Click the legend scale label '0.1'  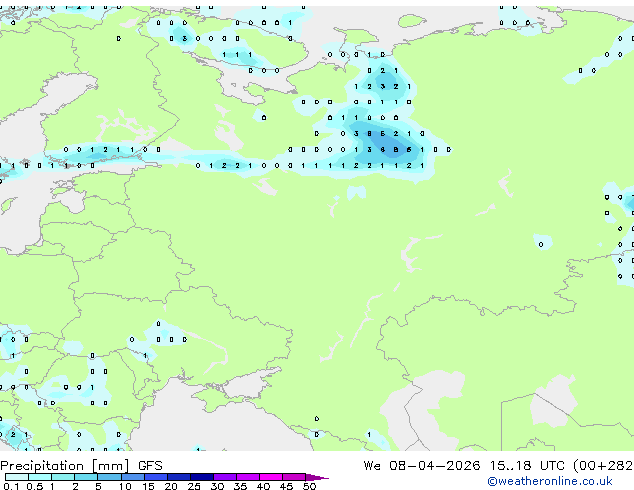11,486
